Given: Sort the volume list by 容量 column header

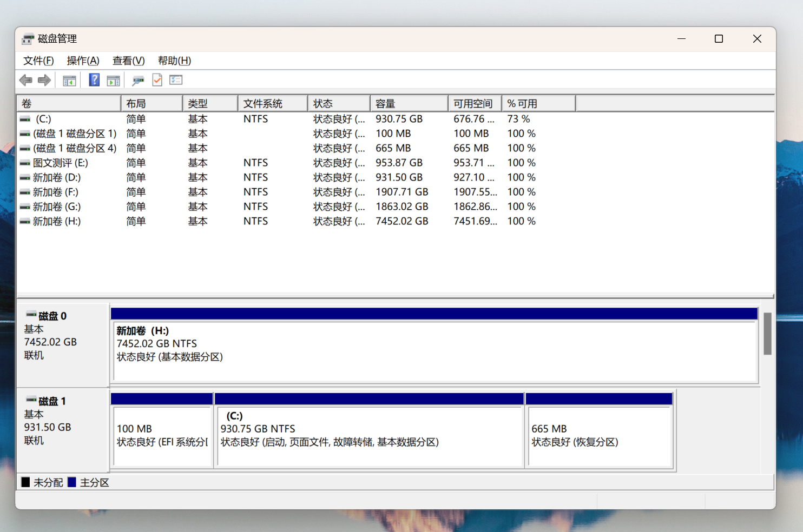Looking at the screenshot, I should (409, 103).
